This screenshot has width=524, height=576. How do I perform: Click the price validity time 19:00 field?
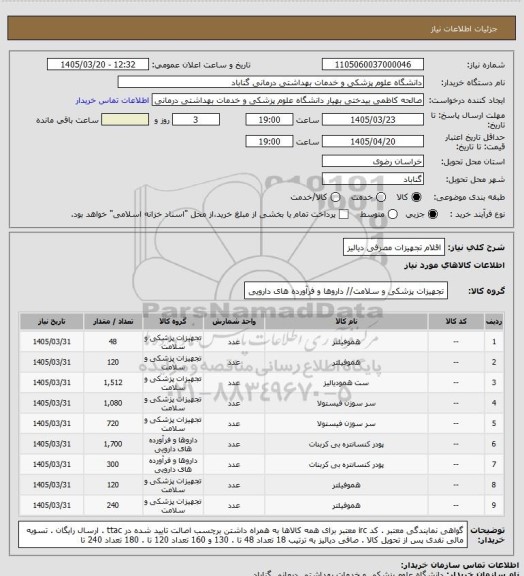(269, 141)
